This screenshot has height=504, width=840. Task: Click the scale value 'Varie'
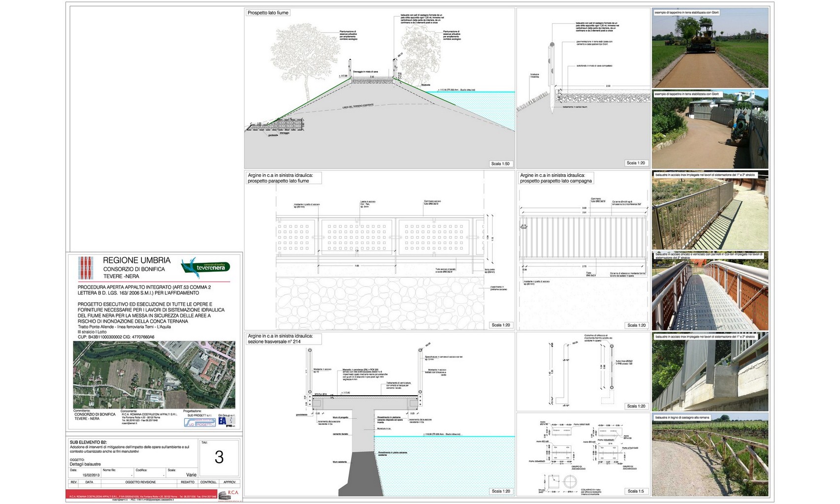(191, 475)
